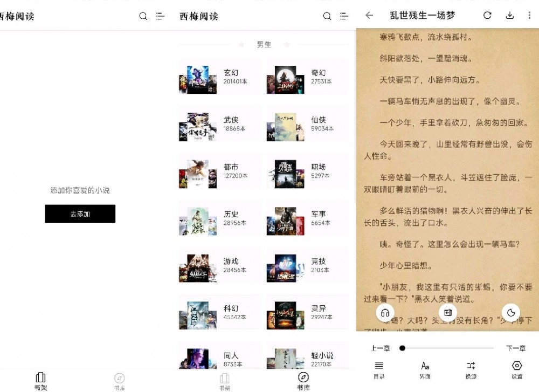
Task: Download the book using the download icon
Action: [509, 16]
